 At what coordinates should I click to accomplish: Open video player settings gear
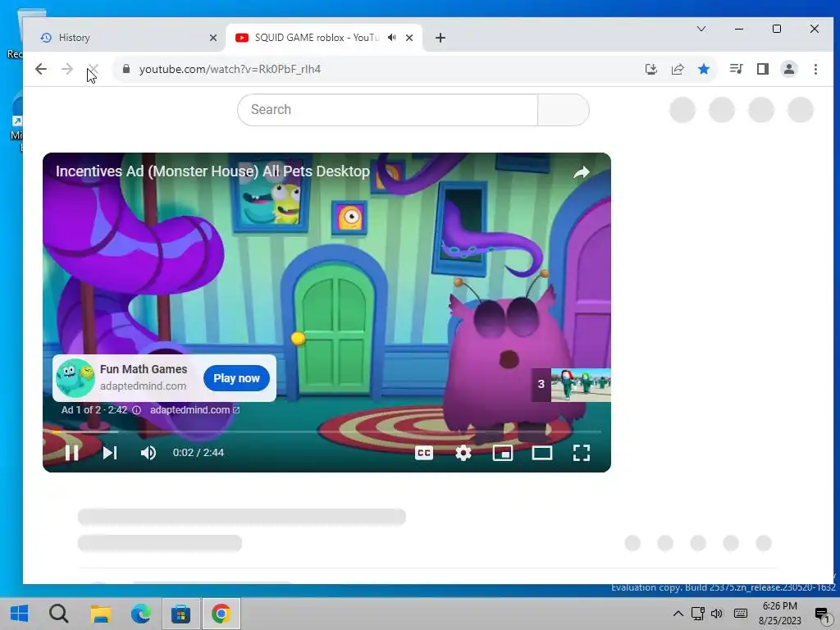pos(463,453)
